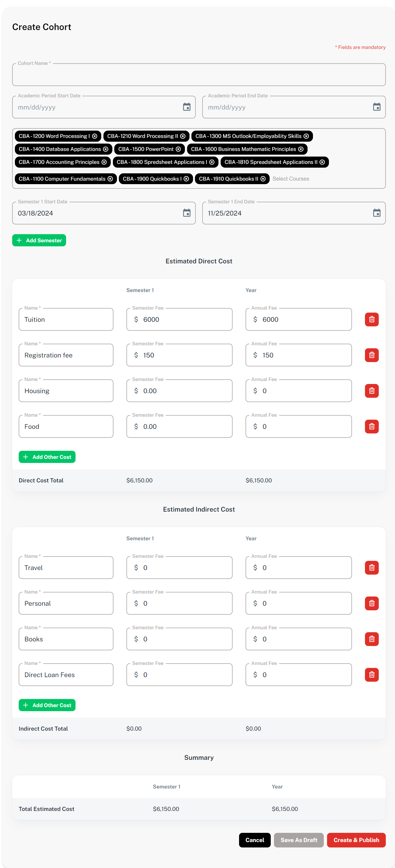Add other cost under Estimated Indirect Cost
This screenshot has height=868, width=395.
click(47, 705)
